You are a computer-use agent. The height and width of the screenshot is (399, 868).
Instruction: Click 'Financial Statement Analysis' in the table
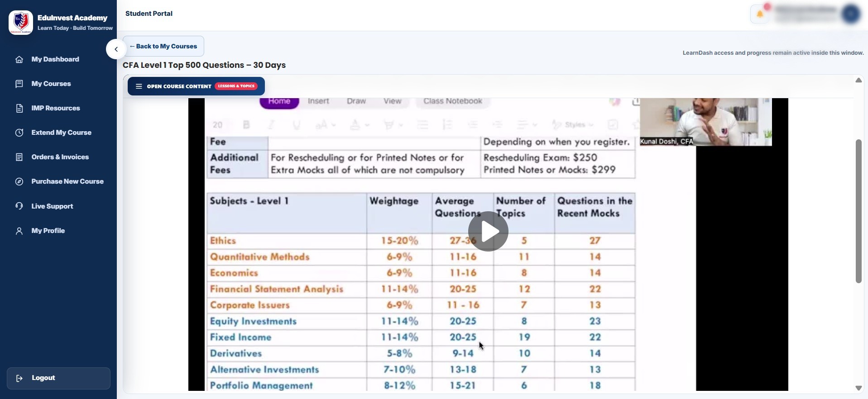click(x=277, y=289)
